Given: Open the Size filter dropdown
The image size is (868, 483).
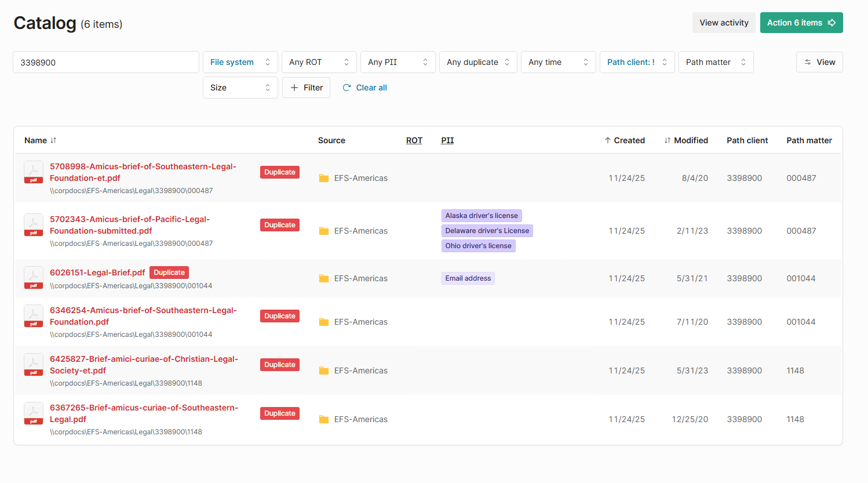Looking at the screenshot, I should pyautogui.click(x=240, y=88).
